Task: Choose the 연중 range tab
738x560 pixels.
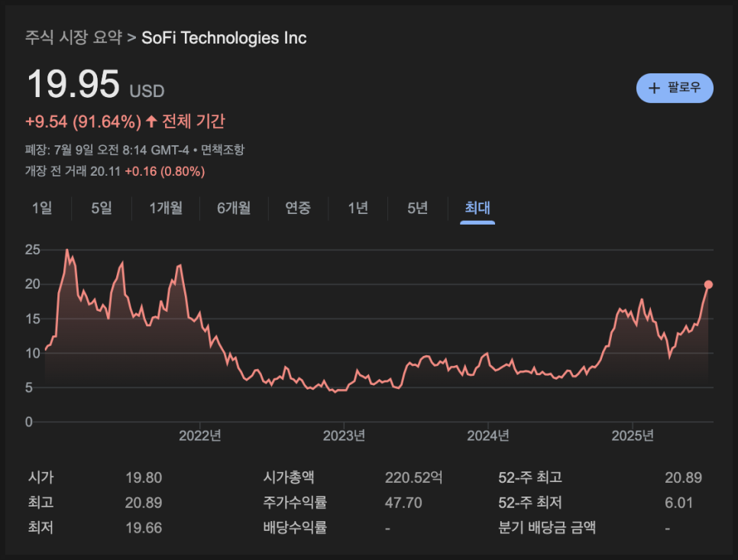Action: (298, 208)
